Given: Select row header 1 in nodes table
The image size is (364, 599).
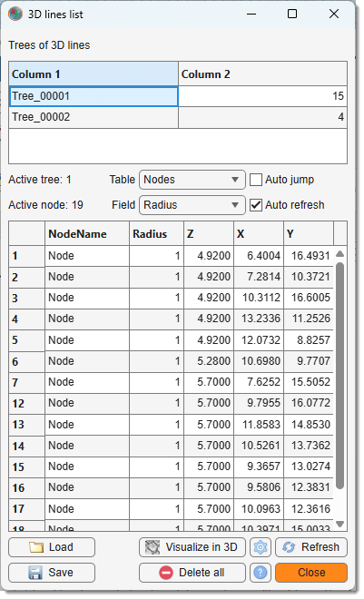Looking at the screenshot, I should click(26, 256).
